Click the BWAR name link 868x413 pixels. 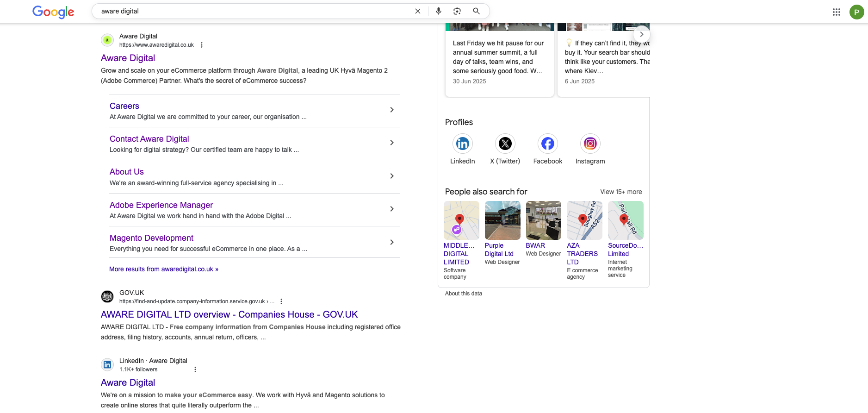[x=535, y=245]
